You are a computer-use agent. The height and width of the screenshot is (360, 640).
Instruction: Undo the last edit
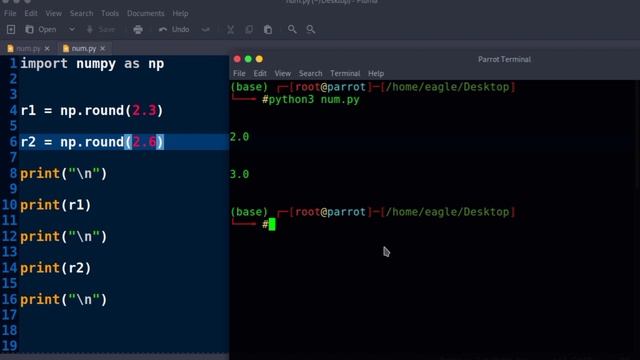(174, 29)
